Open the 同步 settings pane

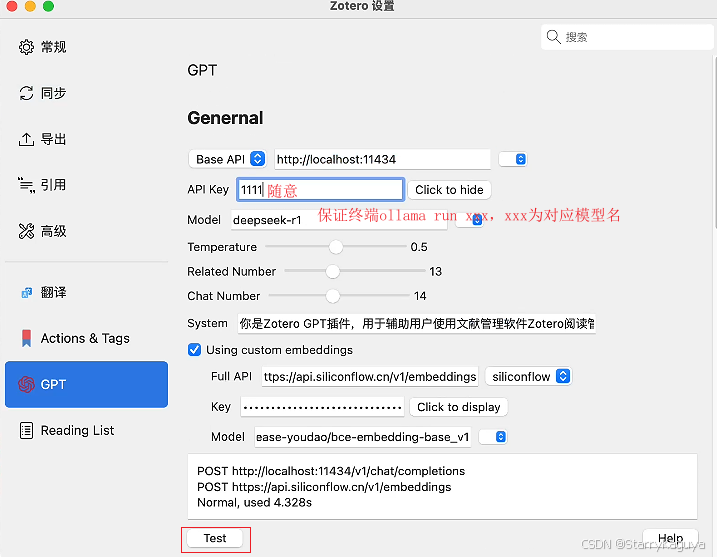[x=86, y=93]
